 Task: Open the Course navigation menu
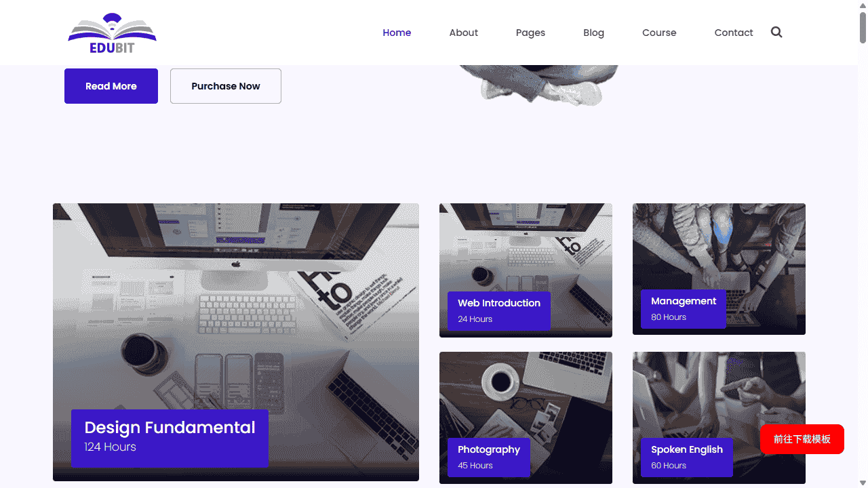coord(659,33)
